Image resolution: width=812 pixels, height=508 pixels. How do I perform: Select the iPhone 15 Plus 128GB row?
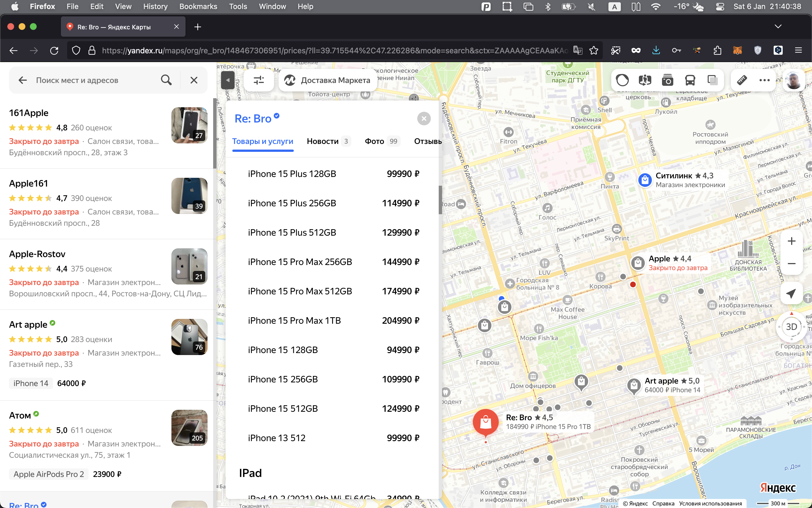point(334,174)
